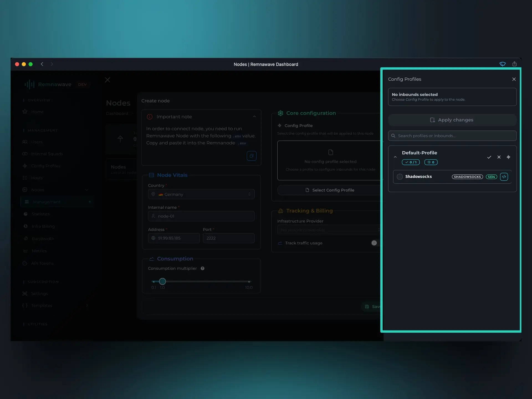
Task: Enable Track traffic usage
Action: (374, 243)
